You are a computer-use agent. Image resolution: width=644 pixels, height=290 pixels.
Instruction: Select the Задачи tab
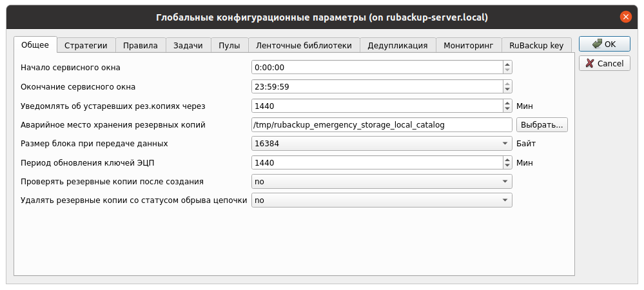coord(188,45)
